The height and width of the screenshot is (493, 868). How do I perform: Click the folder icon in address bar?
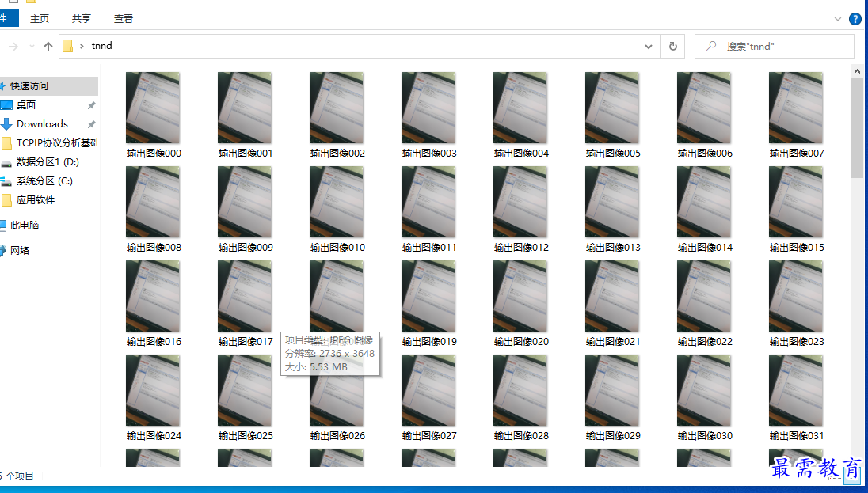pos(67,46)
